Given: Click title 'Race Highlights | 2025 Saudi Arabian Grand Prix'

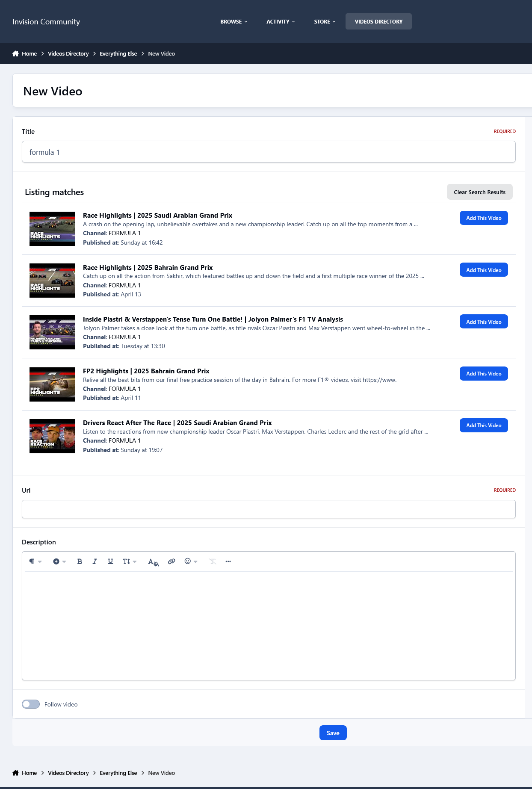Looking at the screenshot, I should click(158, 216).
